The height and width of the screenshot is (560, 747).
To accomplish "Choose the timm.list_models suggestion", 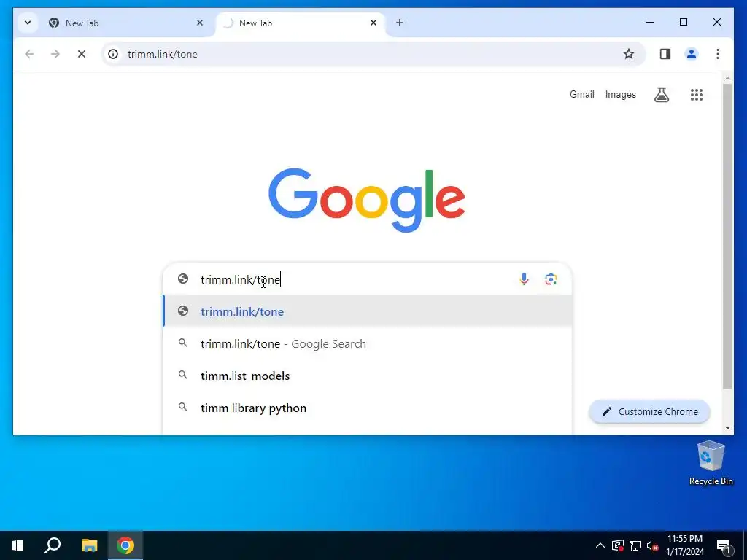I will [x=368, y=376].
